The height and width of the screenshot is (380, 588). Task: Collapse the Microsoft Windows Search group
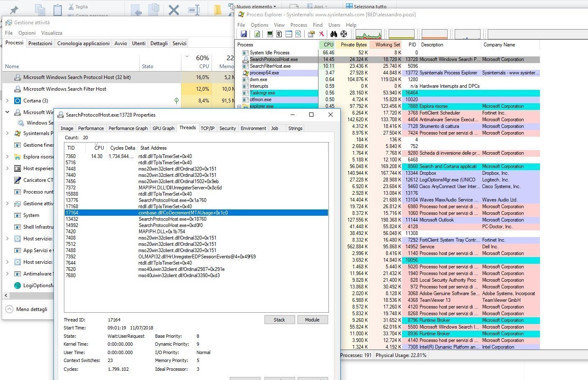coord(7,112)
